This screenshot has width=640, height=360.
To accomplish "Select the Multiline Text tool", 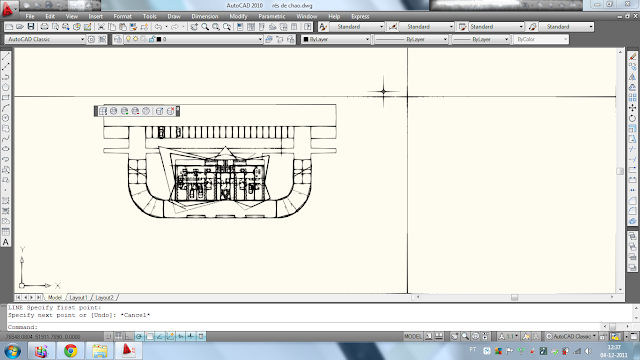I will (x=6, y=242).
